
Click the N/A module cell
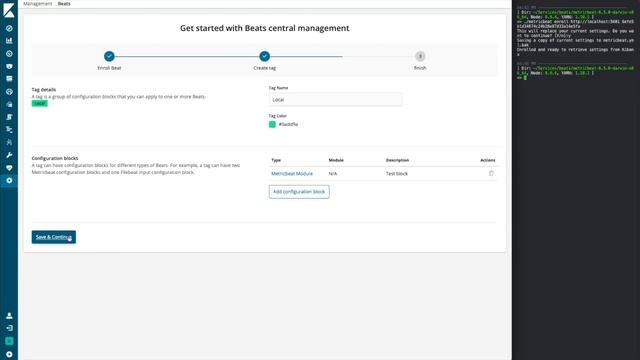coord(333,173)
